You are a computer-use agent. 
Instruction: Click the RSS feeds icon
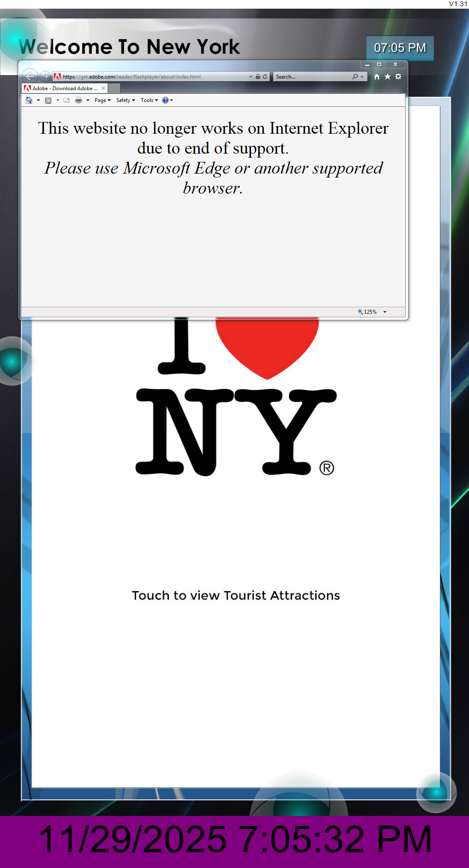(48, 100)
